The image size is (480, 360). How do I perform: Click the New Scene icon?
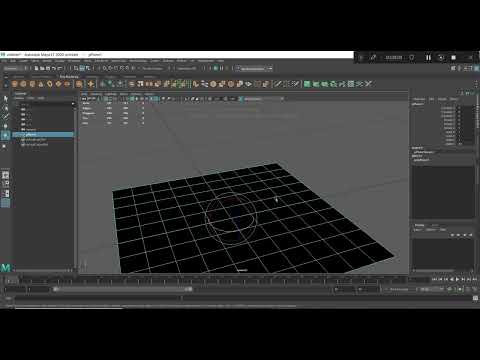[x=37, y=68]
